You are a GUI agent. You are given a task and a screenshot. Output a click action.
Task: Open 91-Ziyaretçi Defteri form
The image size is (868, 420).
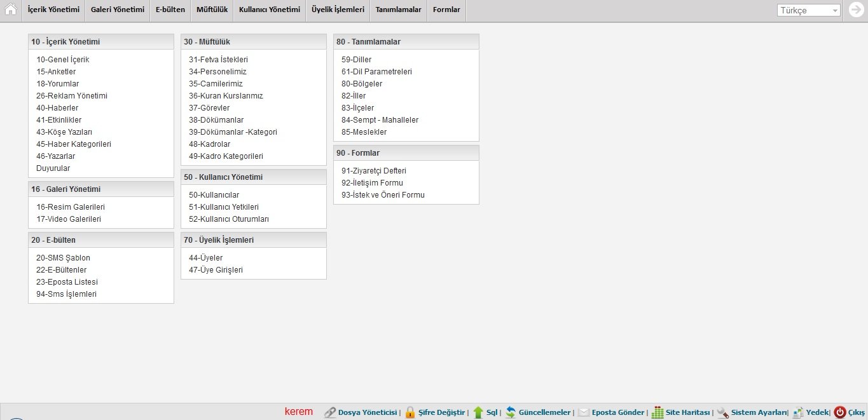(373, 171)
